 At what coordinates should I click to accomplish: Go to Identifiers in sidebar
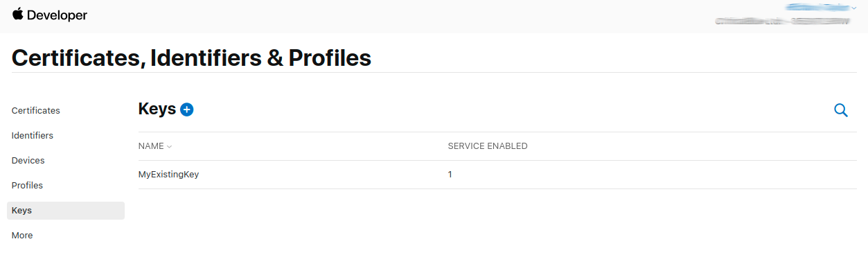(x=33, y=135)
